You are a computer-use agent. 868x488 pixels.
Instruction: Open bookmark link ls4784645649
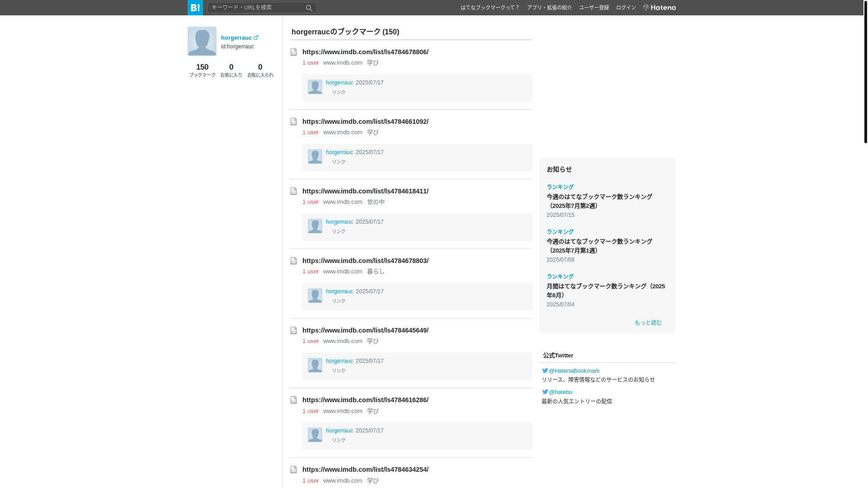click(365, 330)
